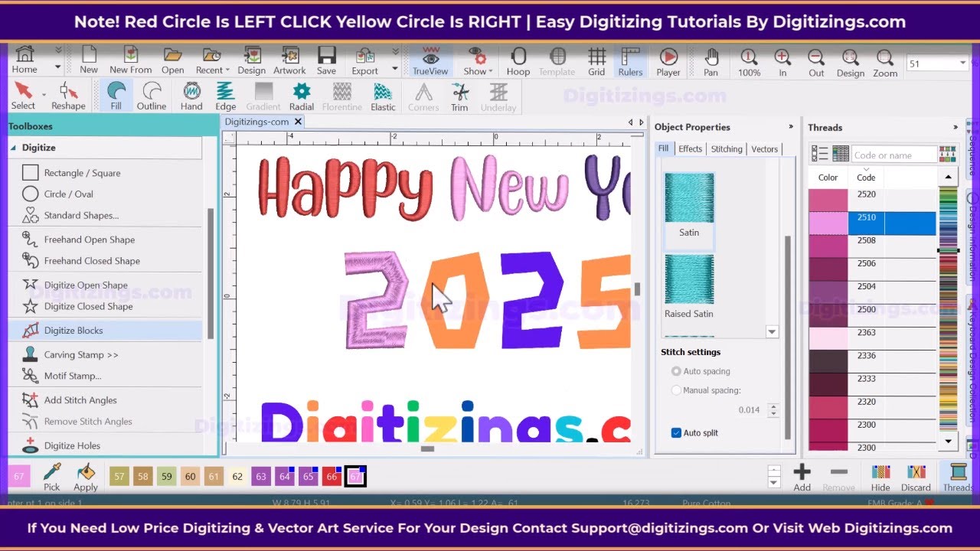
Task: Select palette color slot 66
Action: coord(332,476)
